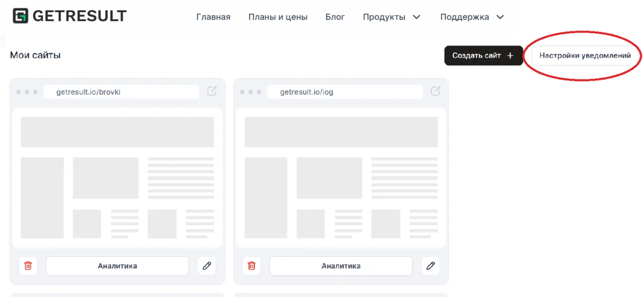Click the GETRESULT logo
Screen dimensions: 644x300
pyautogui.click(x=69, y=16)
